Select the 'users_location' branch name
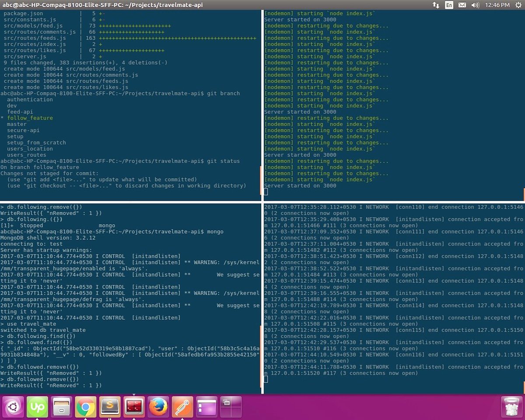Screen dimensions: 525x420 [30, 148]
